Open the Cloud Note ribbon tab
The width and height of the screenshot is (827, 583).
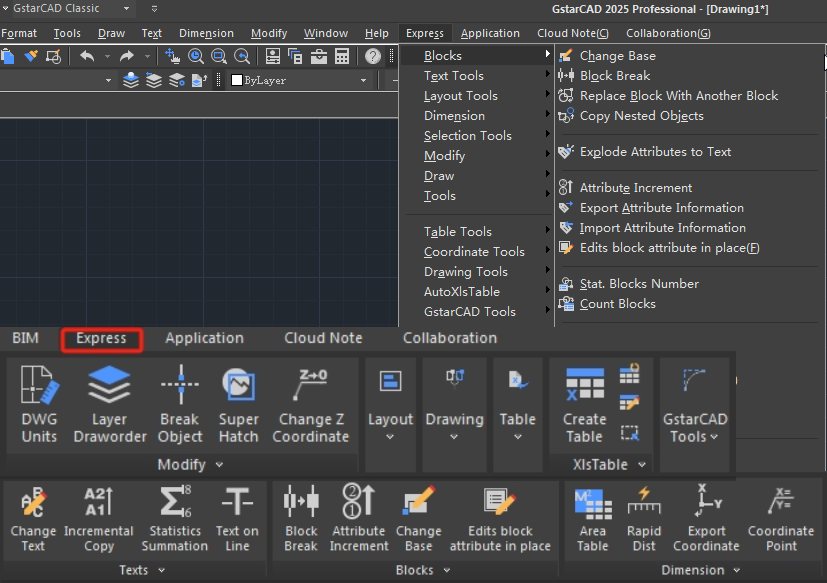click(323, 338)
